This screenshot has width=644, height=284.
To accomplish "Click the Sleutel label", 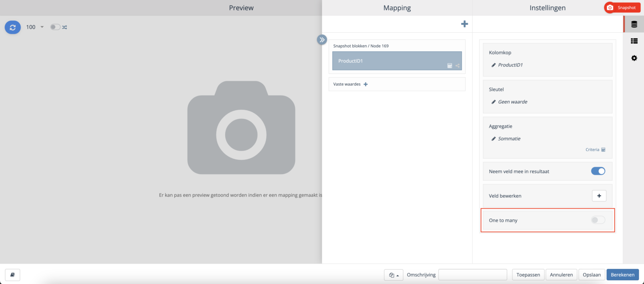I will (x=496, y=89).
